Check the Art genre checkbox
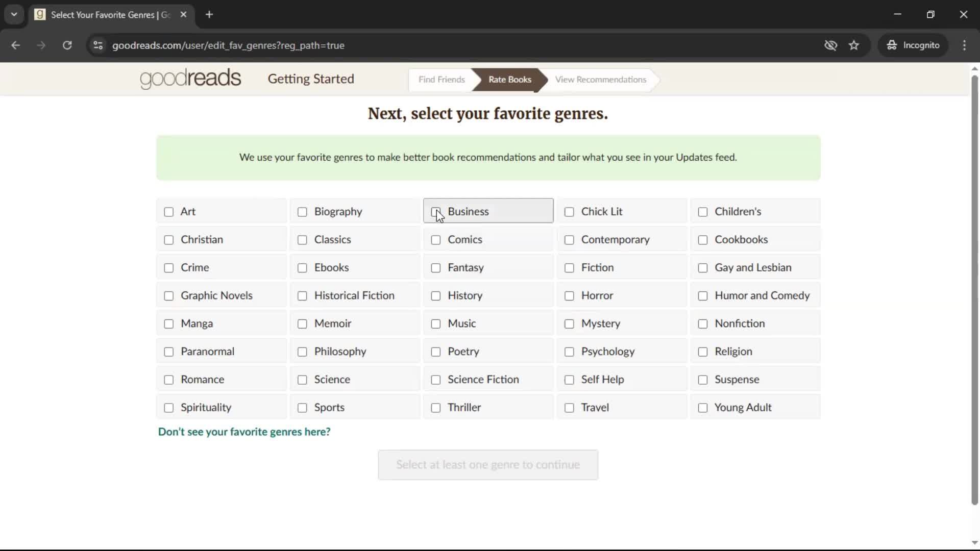 click(169, 212)
